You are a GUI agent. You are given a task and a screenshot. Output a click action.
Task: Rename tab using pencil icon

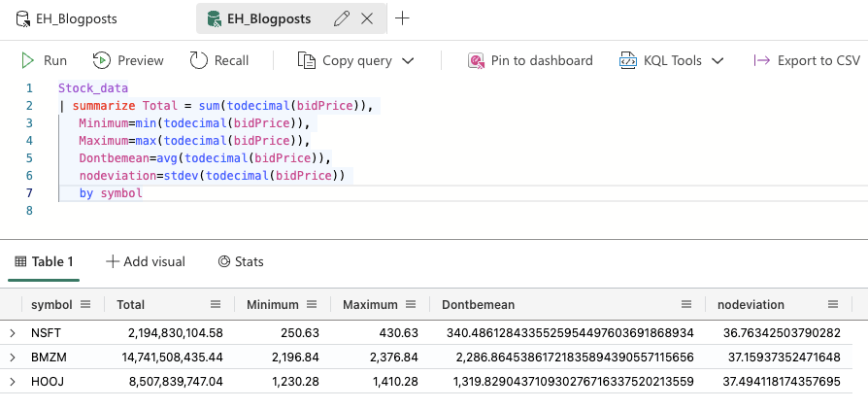341,18
